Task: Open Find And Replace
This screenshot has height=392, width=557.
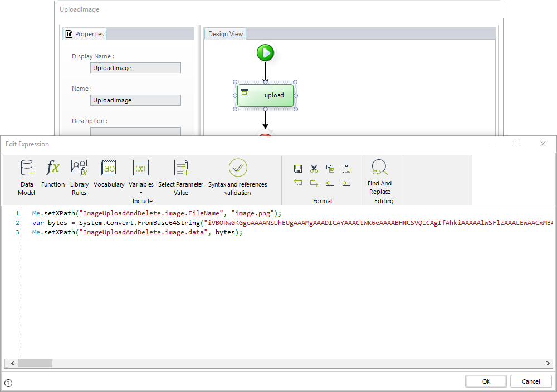Action: (x=379, y=177)
